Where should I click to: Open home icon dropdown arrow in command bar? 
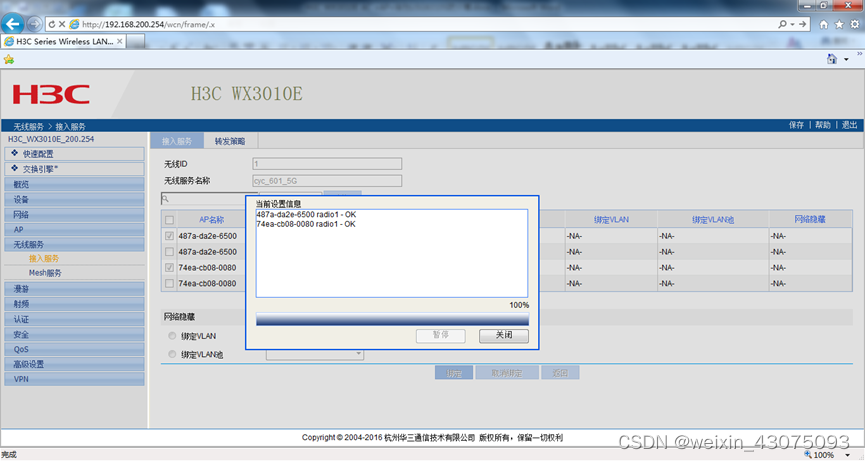coord(846,59)
